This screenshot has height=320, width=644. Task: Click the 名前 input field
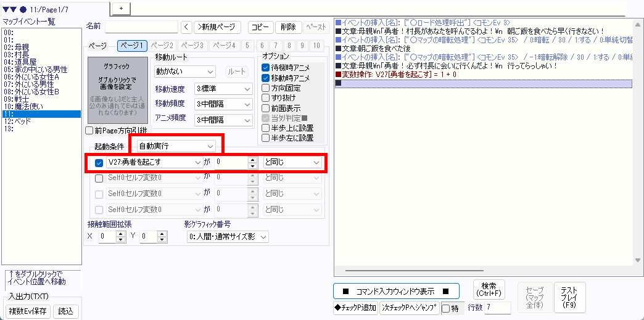141,27
